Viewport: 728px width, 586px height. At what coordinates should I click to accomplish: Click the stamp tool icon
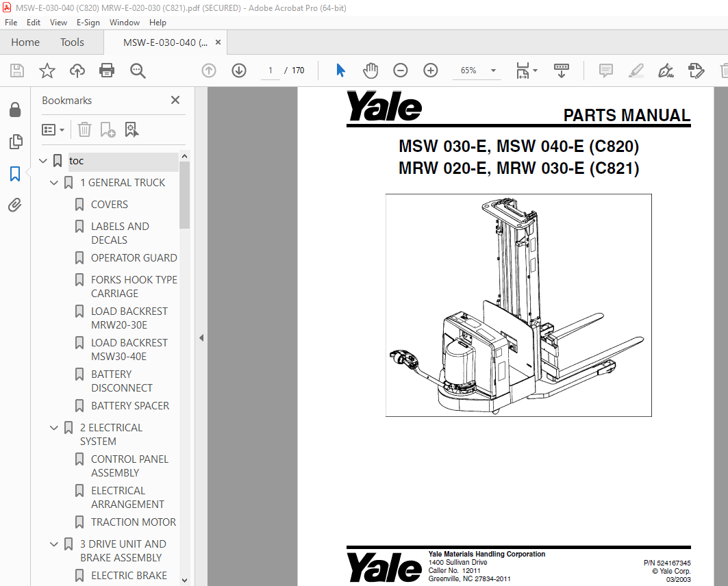pyautogui.click(x=696, y=71)
